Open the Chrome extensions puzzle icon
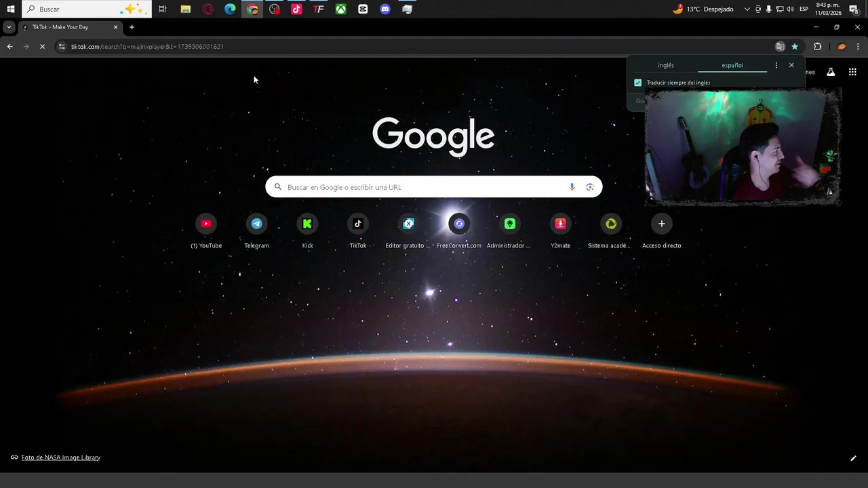Screen dimensions: 868x488 pos(817,47)
